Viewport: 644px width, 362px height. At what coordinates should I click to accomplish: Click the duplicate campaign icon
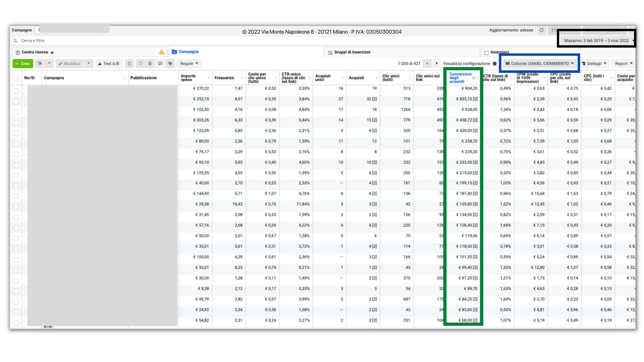[x=40, y=64]
